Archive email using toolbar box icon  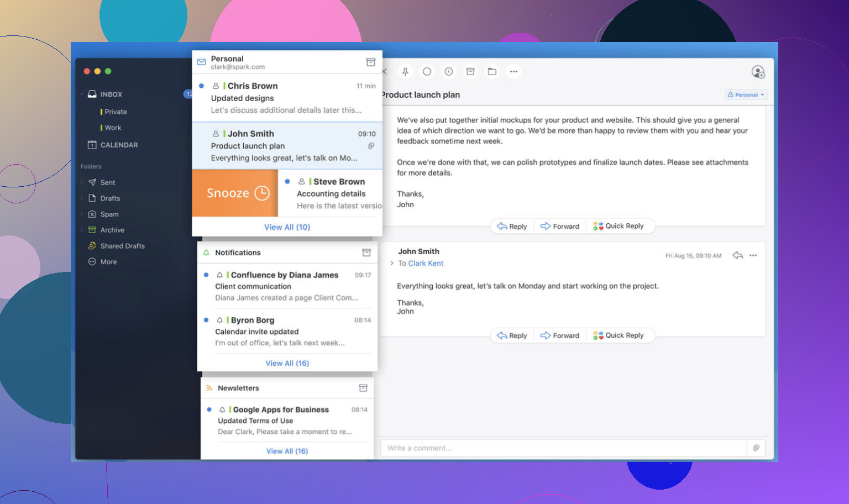[x=470, y=71]
